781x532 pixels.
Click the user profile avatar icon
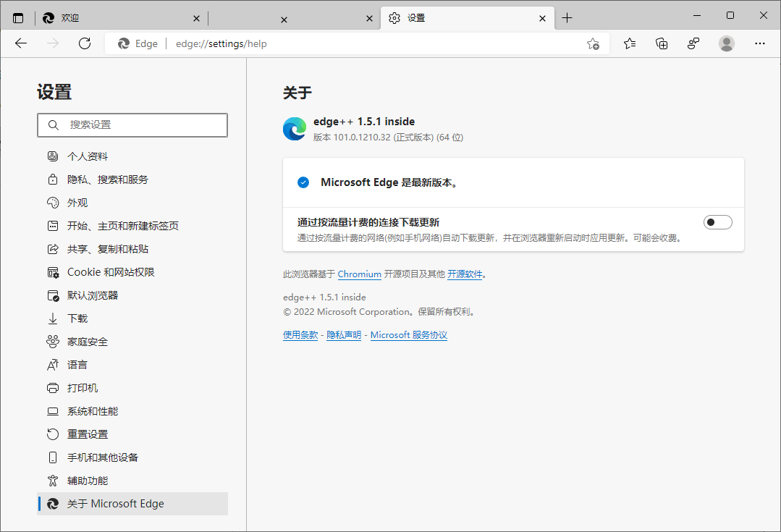726,43
